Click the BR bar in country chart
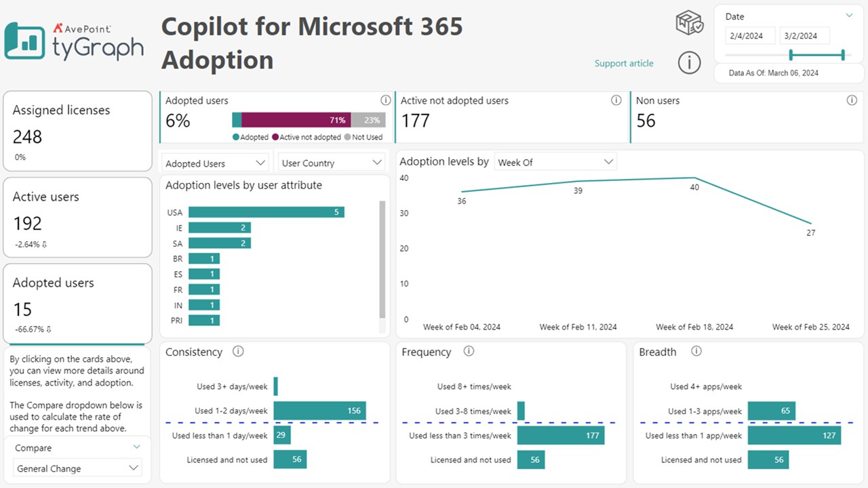 pyautogui.click(x=204, y=259)
